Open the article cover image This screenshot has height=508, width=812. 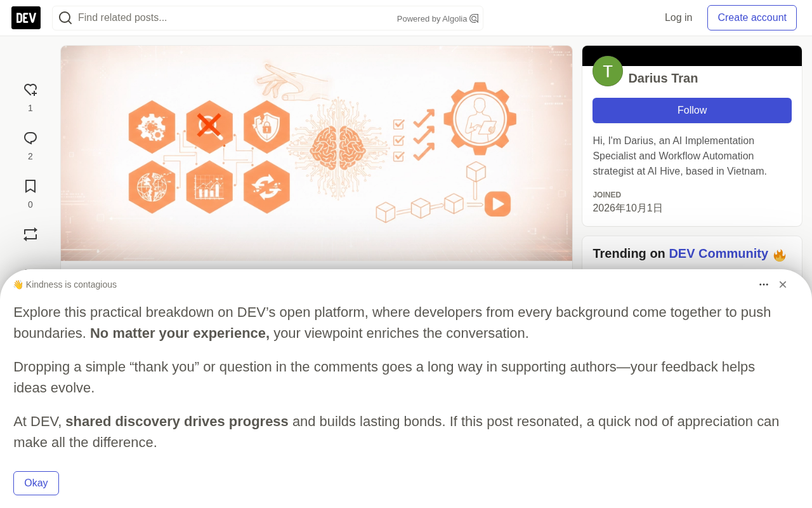click(317, 153)
